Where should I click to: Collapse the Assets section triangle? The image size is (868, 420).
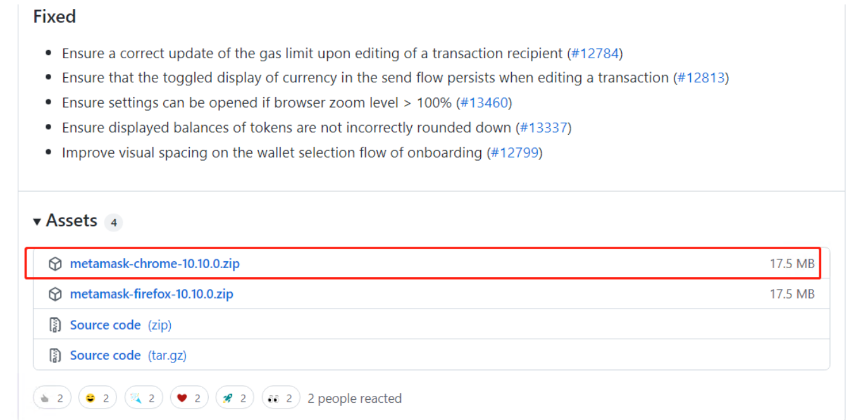(37, 221)
